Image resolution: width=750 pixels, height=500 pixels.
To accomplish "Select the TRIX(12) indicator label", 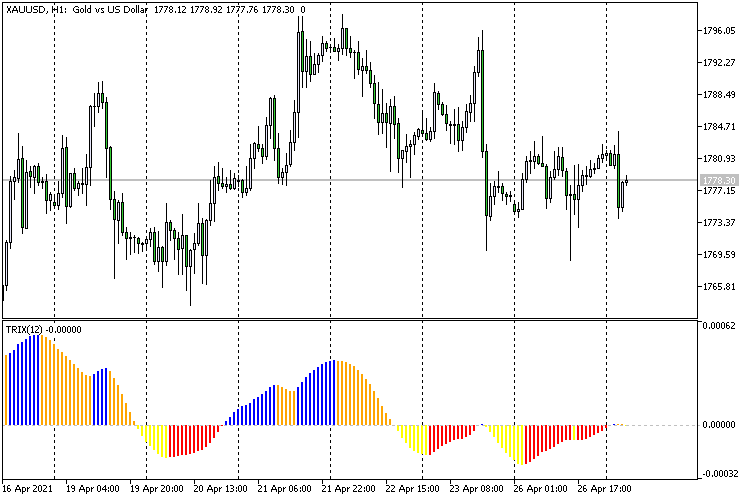I will coord(24,330).
